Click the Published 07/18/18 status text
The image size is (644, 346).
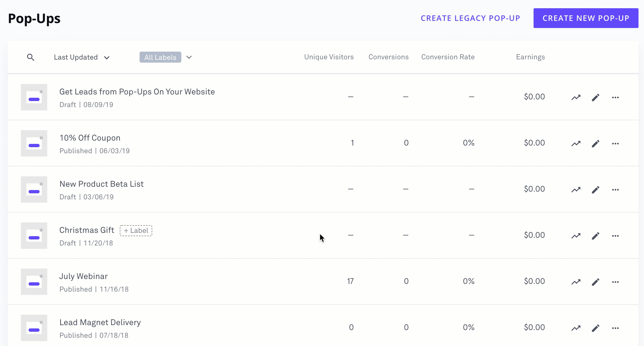click(x=94, y=335)
